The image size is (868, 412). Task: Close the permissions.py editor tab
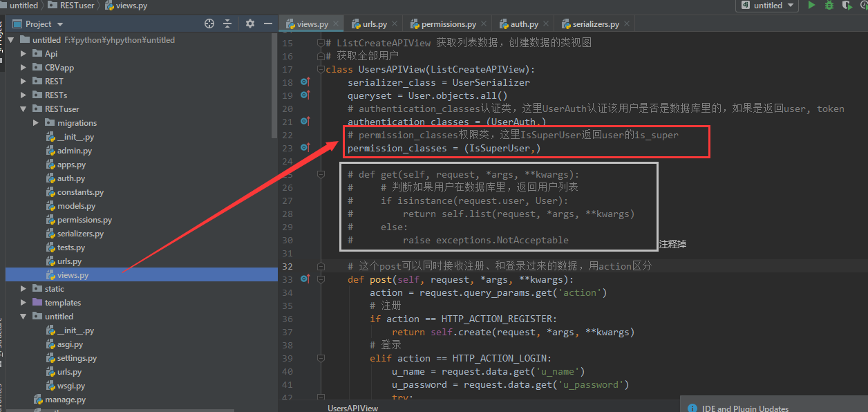[x=482, y=24]
